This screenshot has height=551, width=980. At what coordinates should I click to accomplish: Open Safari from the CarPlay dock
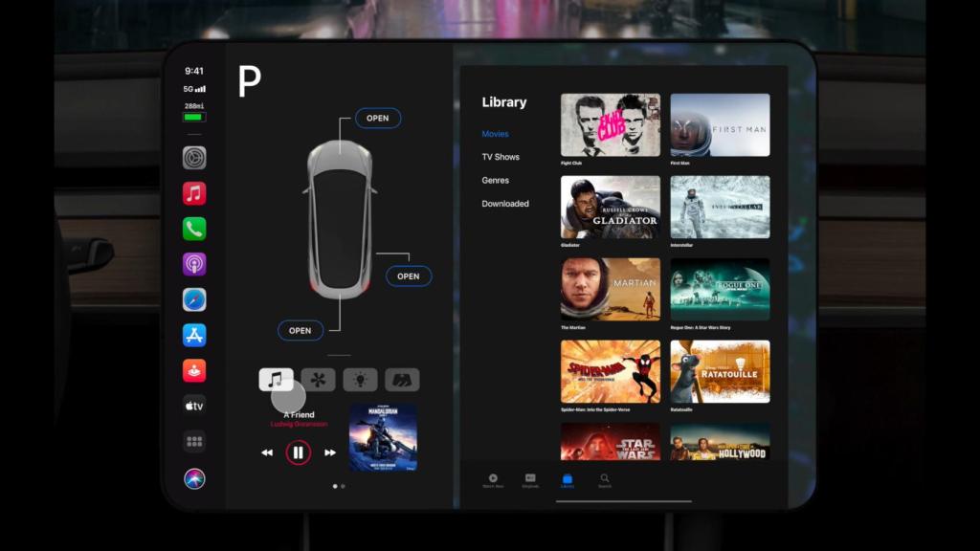192,298
